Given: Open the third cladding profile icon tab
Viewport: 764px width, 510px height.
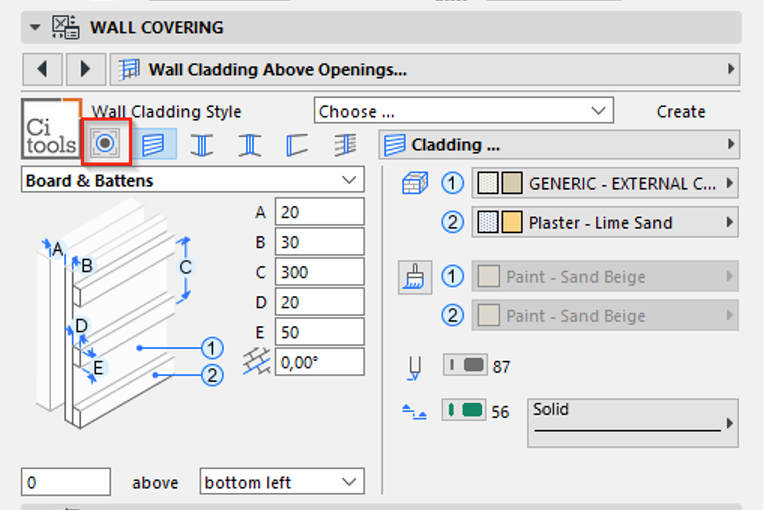Looking at the screenshot, I should click(202, 145).
